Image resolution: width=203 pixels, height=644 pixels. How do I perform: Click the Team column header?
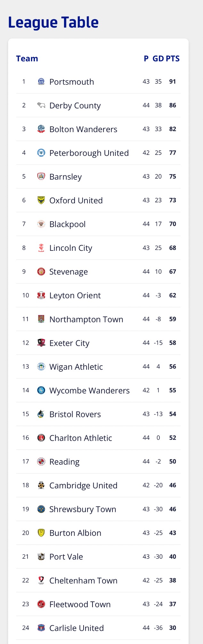click(x=27, y=59)
